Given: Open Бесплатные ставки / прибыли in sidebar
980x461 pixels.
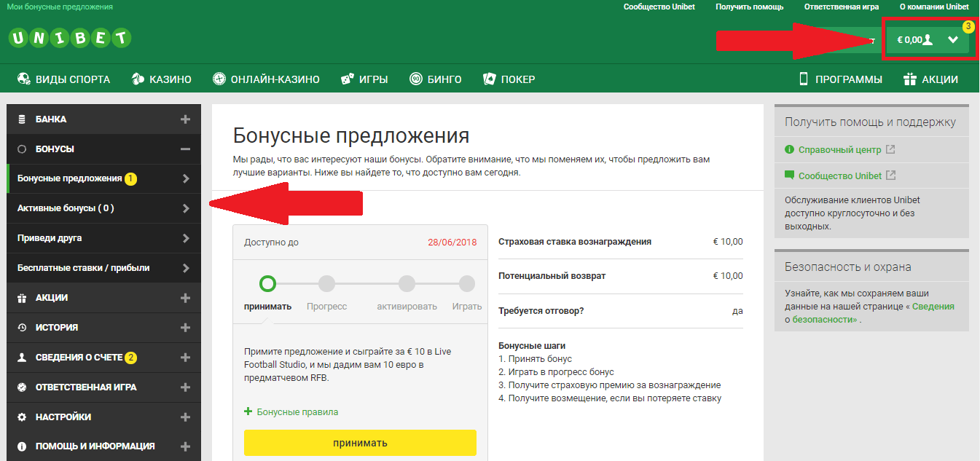Looking at the screenshot, I should pos(103,268).
